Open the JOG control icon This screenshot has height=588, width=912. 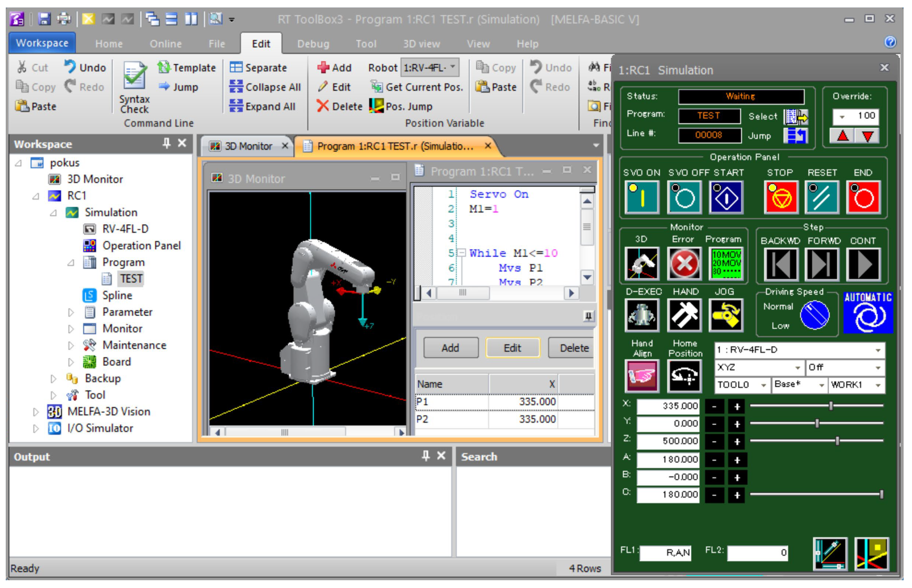725,315
